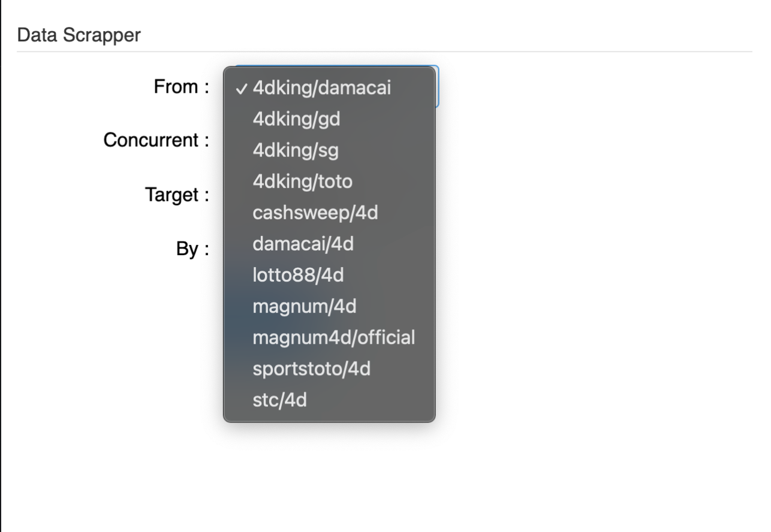Click the From select box edge behind the list

pyautogui.click(x=438, y=87)
